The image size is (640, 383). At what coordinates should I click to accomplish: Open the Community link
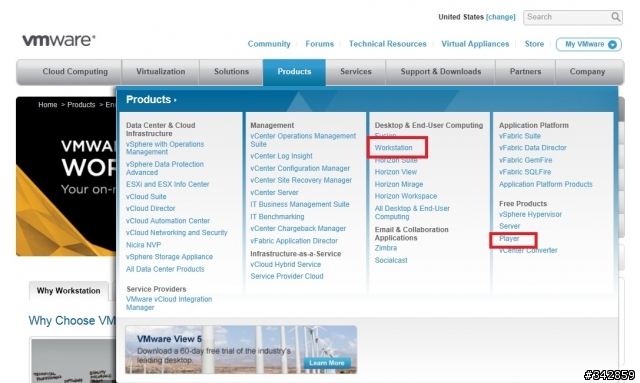click(269, 44)
